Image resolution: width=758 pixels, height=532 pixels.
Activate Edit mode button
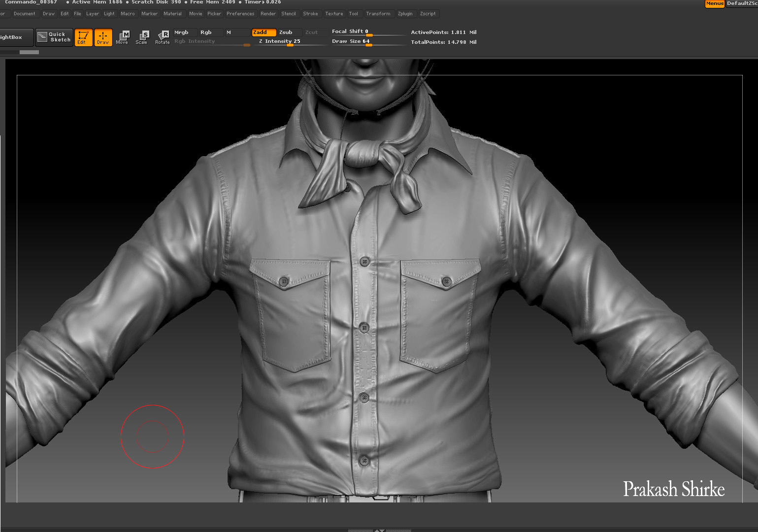(x=83, y=37)
